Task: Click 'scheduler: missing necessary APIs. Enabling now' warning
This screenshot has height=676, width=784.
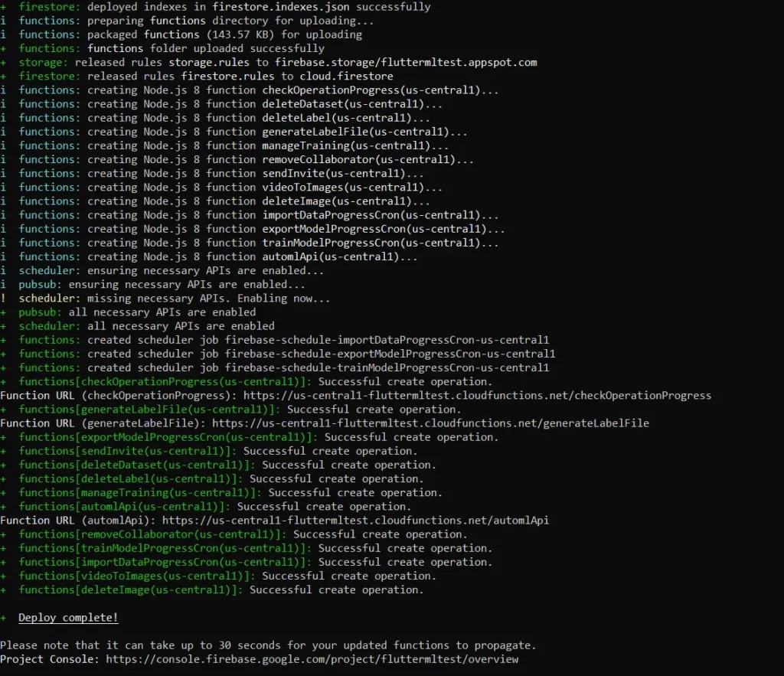Action: click(x=165, y=299)
